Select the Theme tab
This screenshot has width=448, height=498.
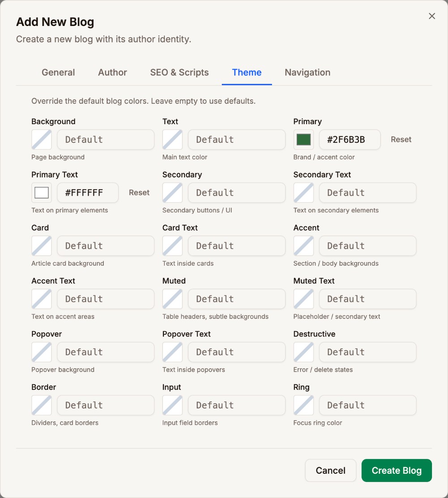247,73
